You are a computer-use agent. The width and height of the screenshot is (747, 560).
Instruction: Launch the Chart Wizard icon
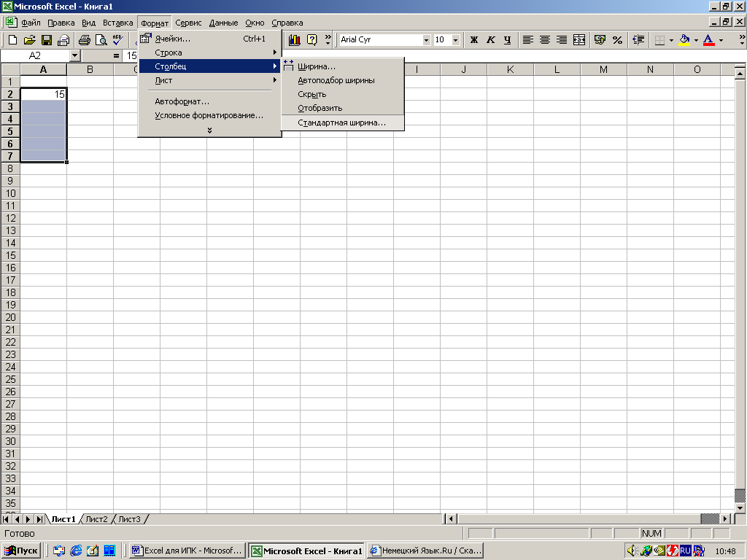tap(295, 40)
